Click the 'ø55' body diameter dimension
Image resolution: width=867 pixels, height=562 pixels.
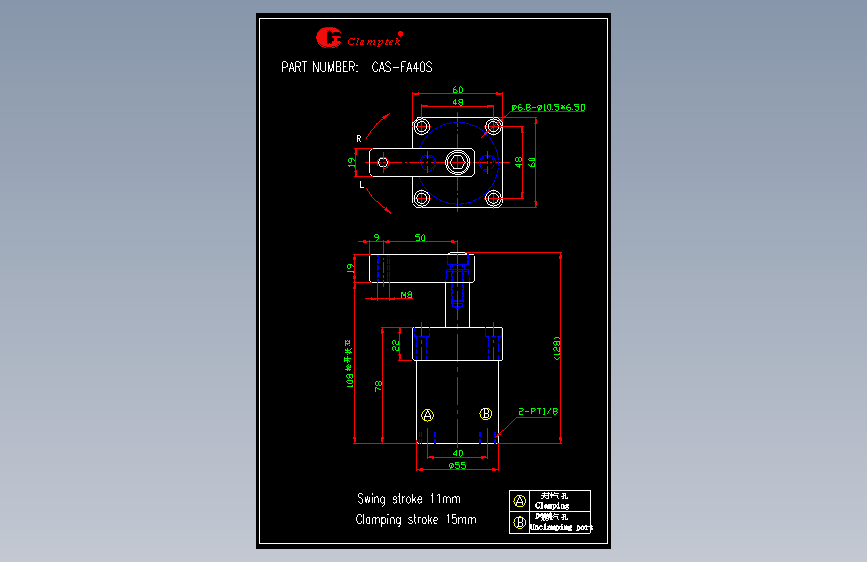457,465
